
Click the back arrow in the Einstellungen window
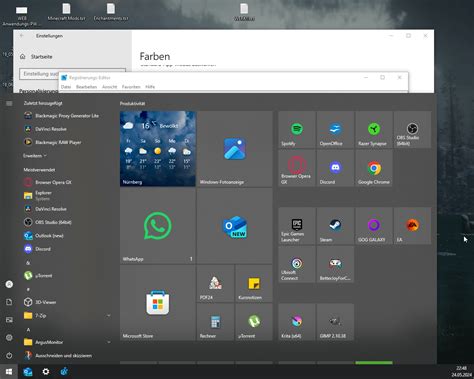pyautogui.click(x=22, y=36)
